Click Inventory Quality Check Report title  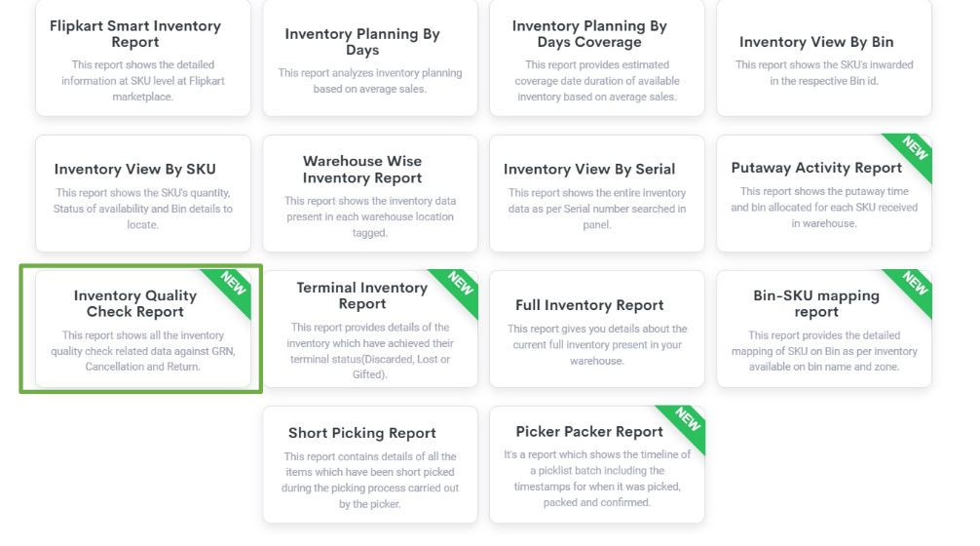pyautogui.click(x=135, y=303)
